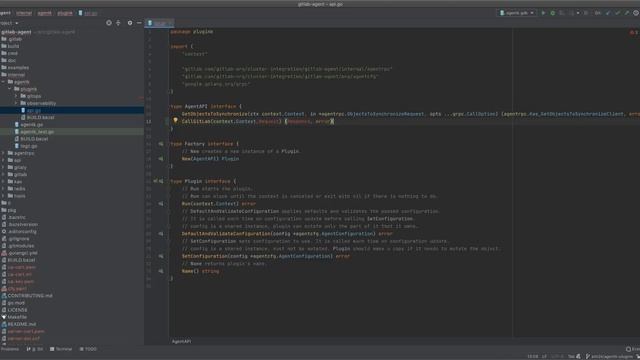This screenshot has width=640, height=360.
Task: Hide the Project tool window
Action: pos(139,23)
